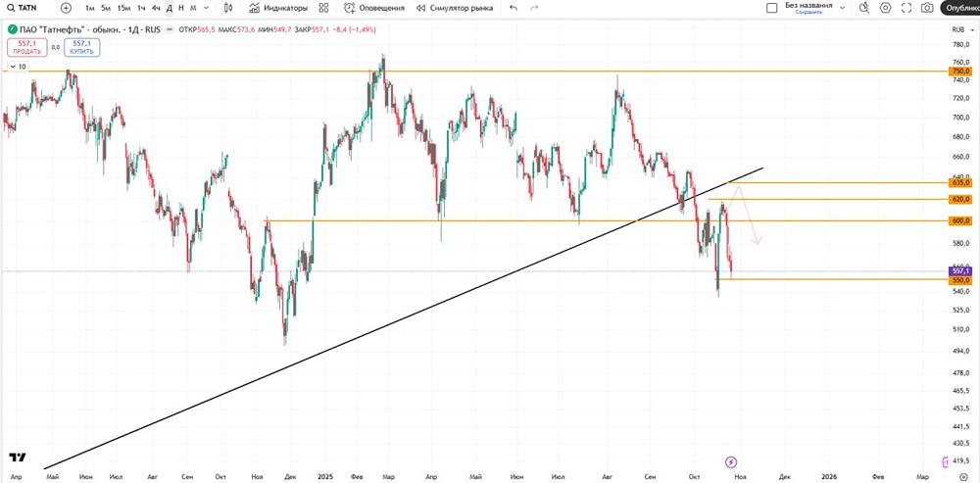Click the TradingView logo
This screenshot has width=980, height=483.
point(18,458)
